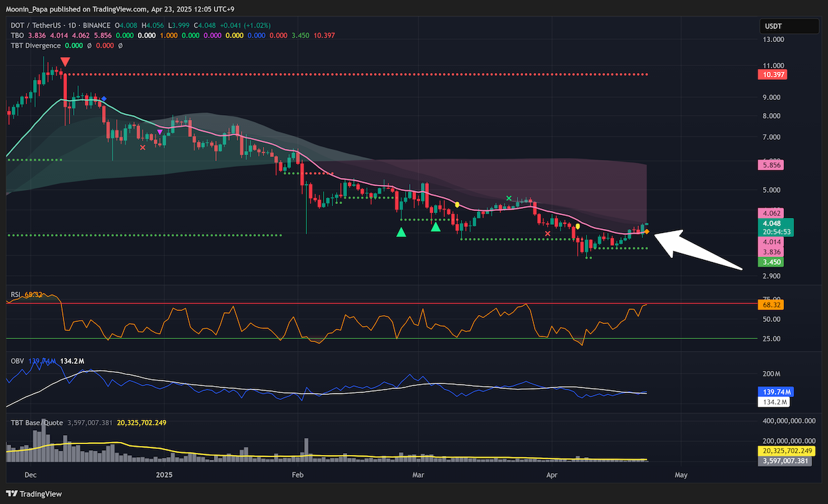Screen dimensions: 828x504
Task: Click the pink 4.014 price label
Action: click(770, 243)
